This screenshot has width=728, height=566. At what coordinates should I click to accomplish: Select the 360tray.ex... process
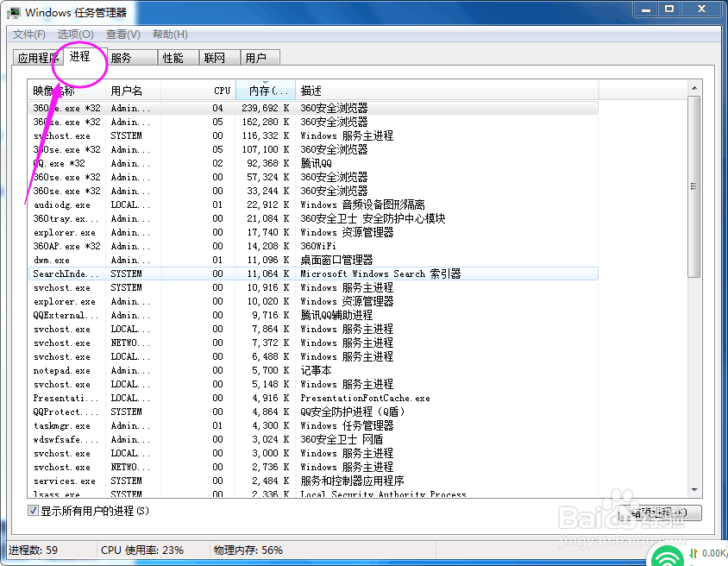point(313,218)
